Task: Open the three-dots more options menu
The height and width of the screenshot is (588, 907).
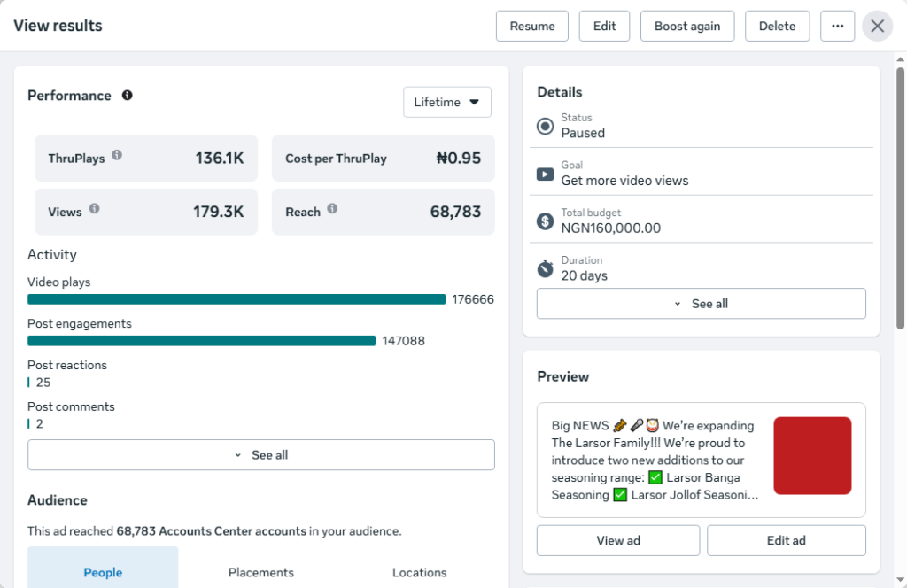Action: (x=837, y=26)
